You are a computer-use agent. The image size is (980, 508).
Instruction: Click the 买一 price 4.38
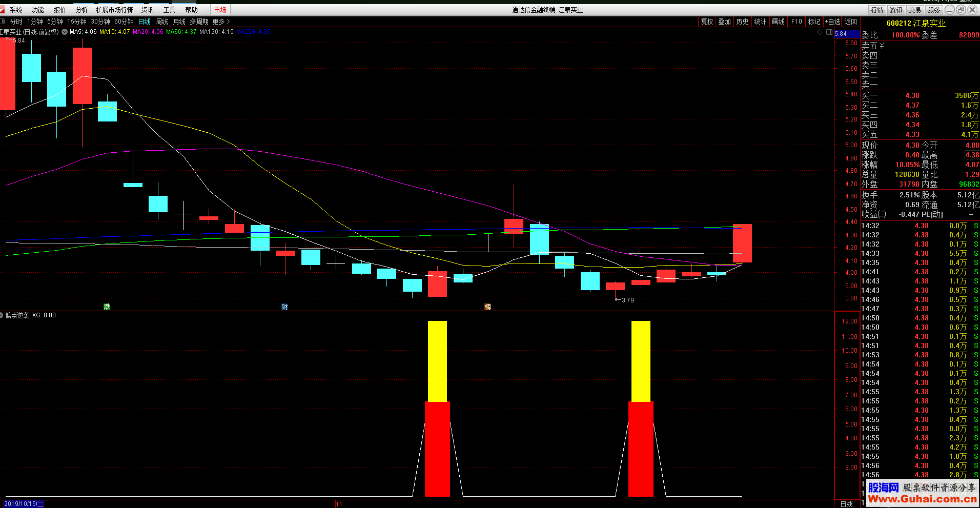(x=912, y=95)
